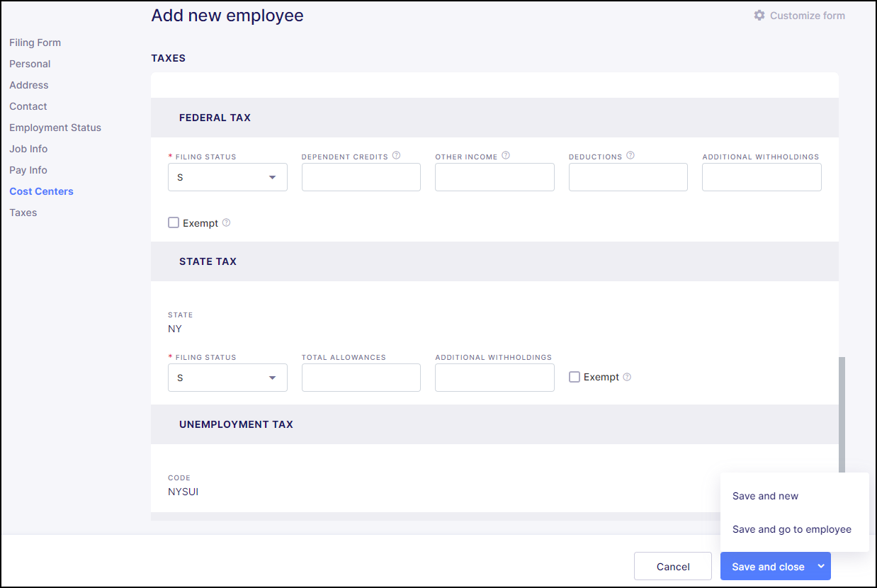Check the federal tax Exempt checkbox
Viewport: 877px width, 588px height.
[174, 223]
